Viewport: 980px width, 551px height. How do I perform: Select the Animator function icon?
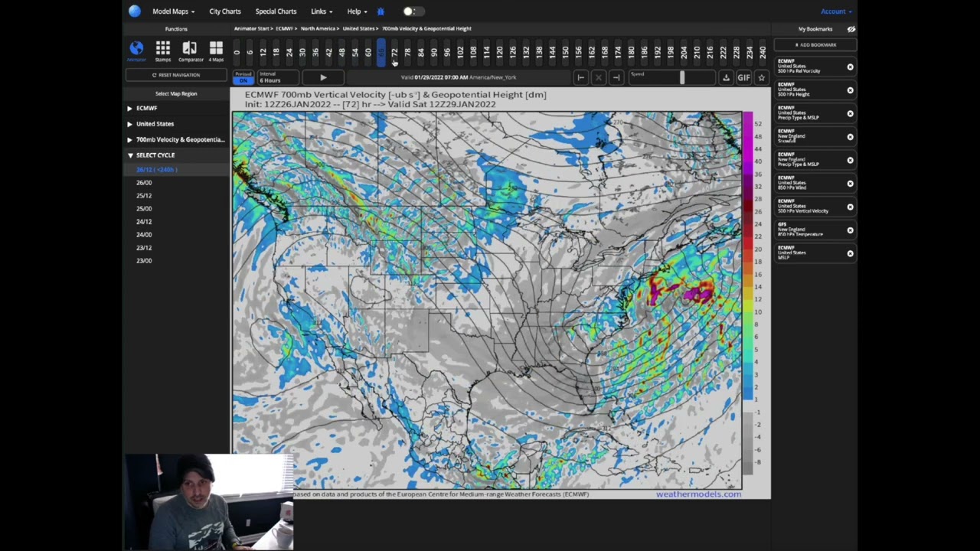[x=136, y=51]
